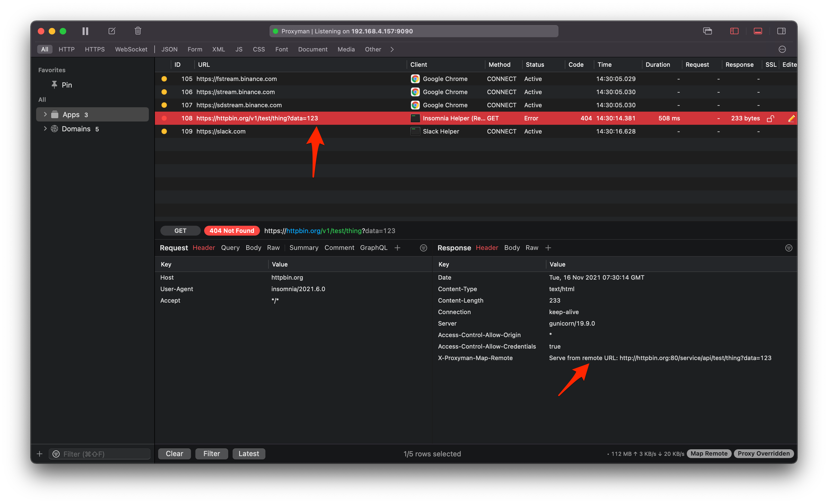Open the more options ellipsis icon

(x=782, y=49)
